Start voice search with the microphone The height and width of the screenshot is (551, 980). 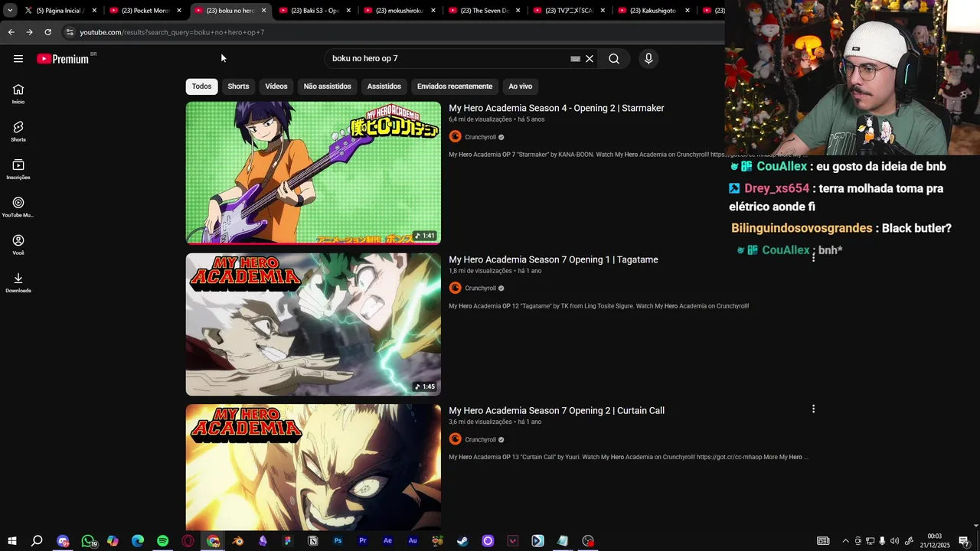[648, 59]
